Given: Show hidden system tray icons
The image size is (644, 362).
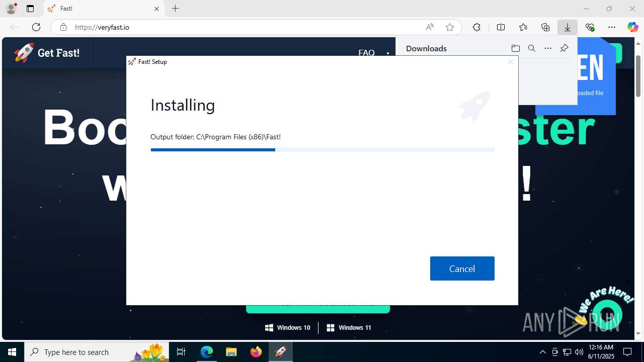Looking at the screenshot, I should pyautogui.click(x=542, y=352).
